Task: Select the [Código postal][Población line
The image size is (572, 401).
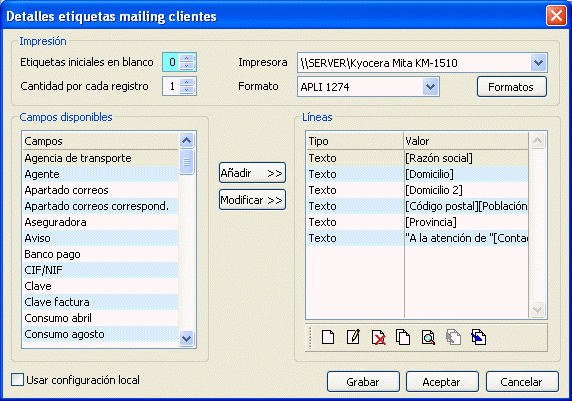Action: 417,206
